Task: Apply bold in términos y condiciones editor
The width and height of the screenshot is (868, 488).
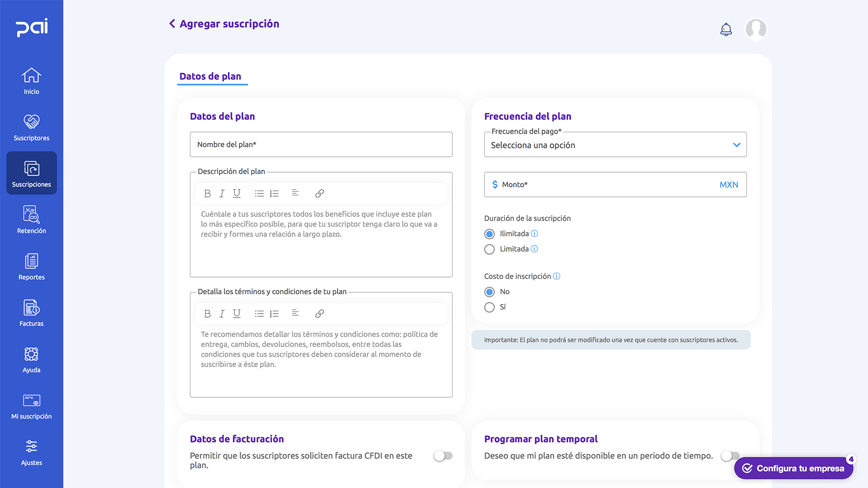Action: click(207, 314)
